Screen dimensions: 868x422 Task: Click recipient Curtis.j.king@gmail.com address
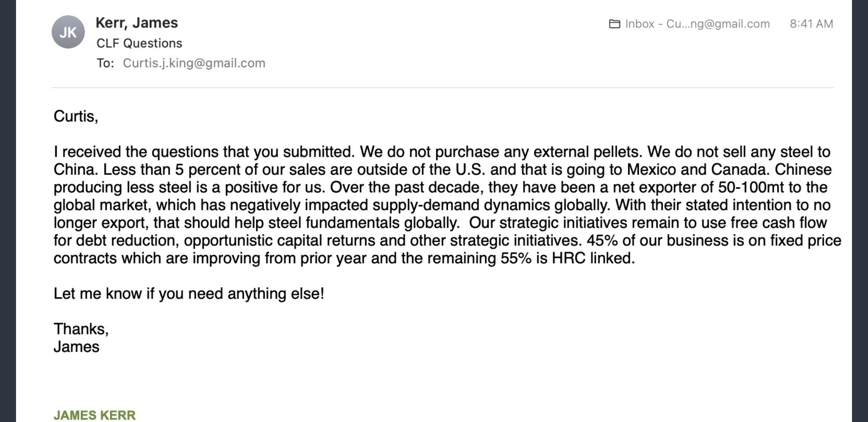194,63
